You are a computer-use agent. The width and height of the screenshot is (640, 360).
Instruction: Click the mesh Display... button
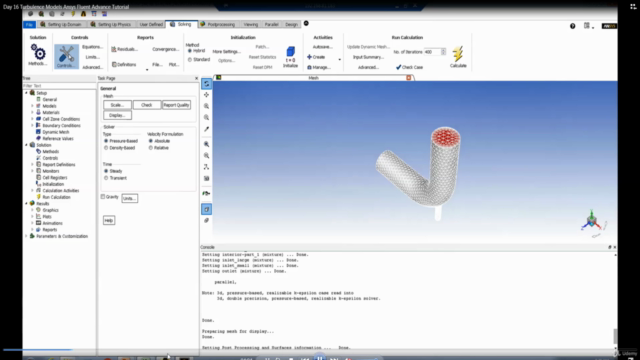[117, 116]
